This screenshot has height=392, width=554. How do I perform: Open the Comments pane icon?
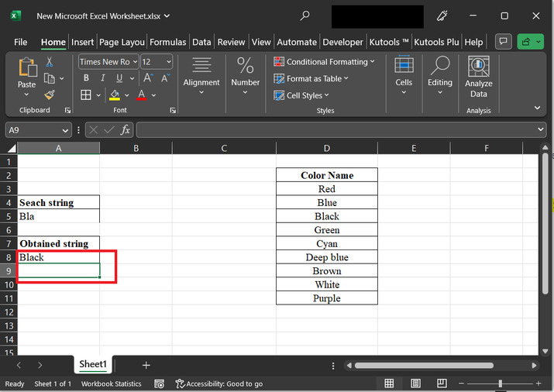[x=503, y=42]
